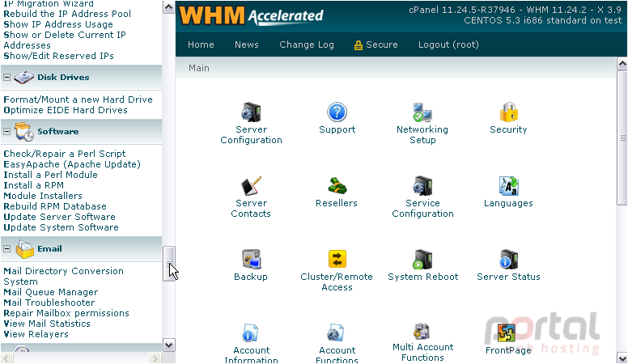
Task: Click the Main breadcrumb
Action: [199, 68]
